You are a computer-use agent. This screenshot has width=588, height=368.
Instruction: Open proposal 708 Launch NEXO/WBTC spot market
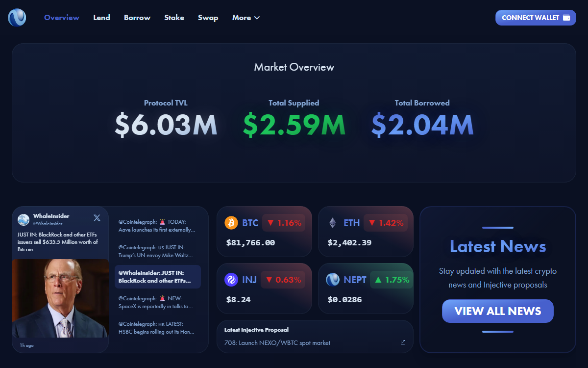pos(277,342)
